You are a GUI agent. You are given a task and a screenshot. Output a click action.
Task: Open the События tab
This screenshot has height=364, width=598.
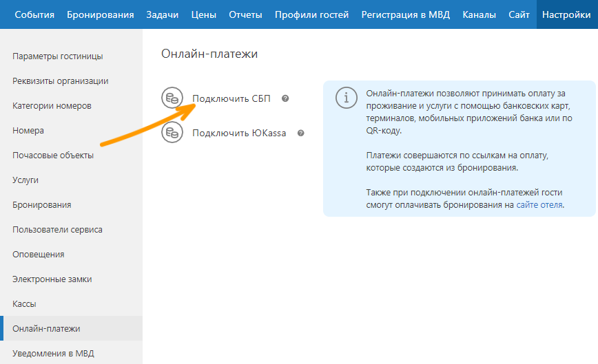tap(34, 14)
